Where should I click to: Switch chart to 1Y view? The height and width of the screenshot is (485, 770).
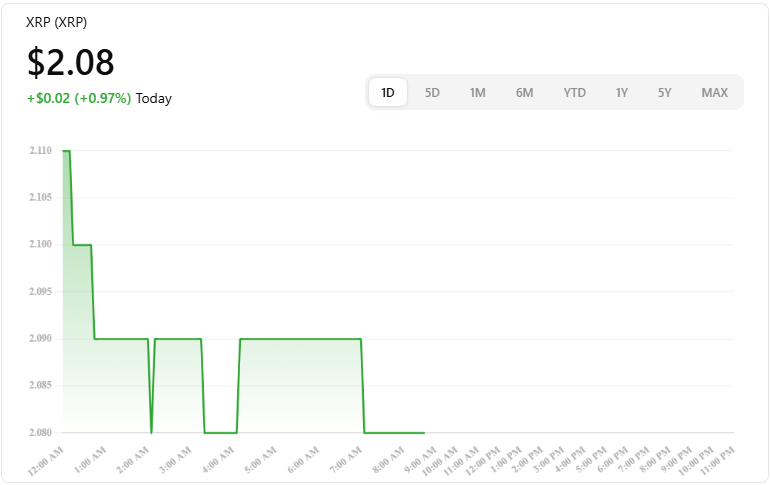(x=622, y=92)
